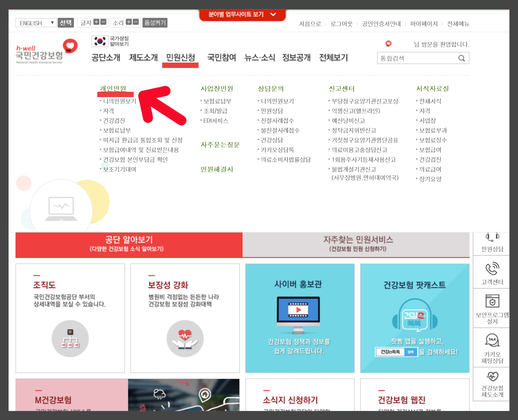
Task: Open 공인인증서안내 link
Action: click(381, 24)
